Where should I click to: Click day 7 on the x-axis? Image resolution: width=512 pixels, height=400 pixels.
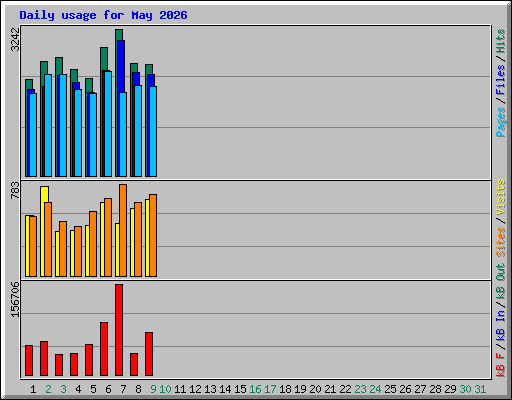[123, 389]
